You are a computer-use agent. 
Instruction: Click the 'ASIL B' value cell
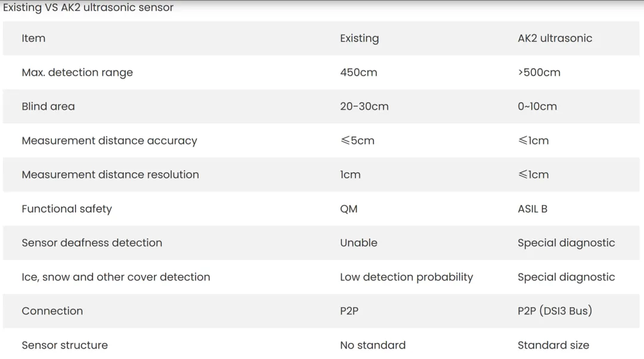click(532, 209)
